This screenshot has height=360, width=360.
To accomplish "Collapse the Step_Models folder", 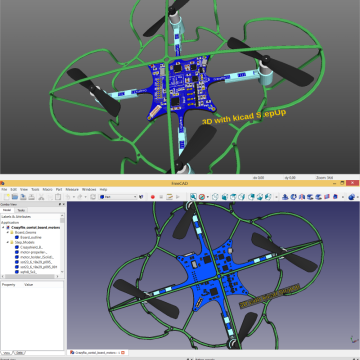I will click(x=8, y=242).
